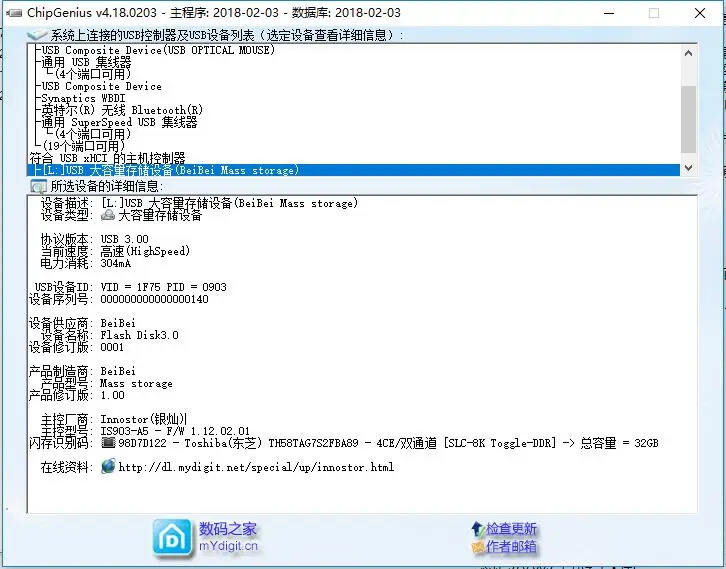Screen dimensions: 726x569
Task: Minimize the ChipGenius window
Action: click(609, 13)
